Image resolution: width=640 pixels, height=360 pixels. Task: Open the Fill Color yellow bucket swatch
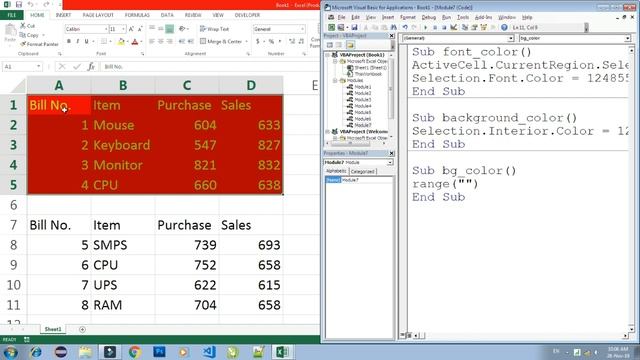(121, 41)
